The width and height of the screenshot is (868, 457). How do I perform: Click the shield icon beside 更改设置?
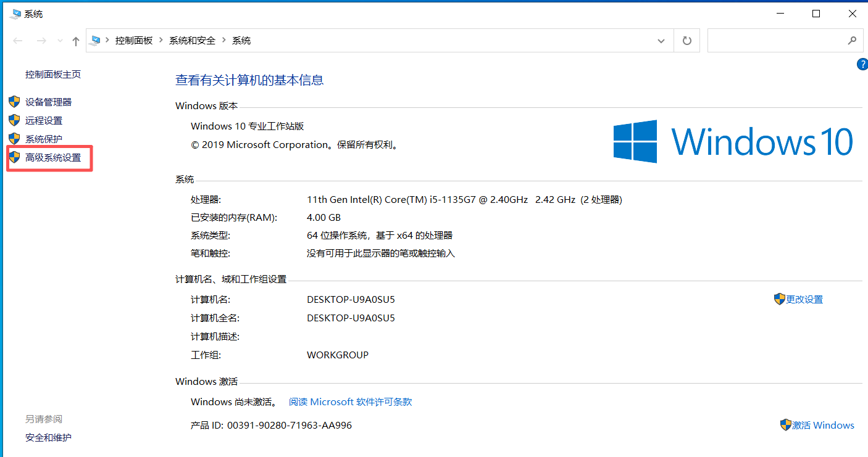point(779,299)
